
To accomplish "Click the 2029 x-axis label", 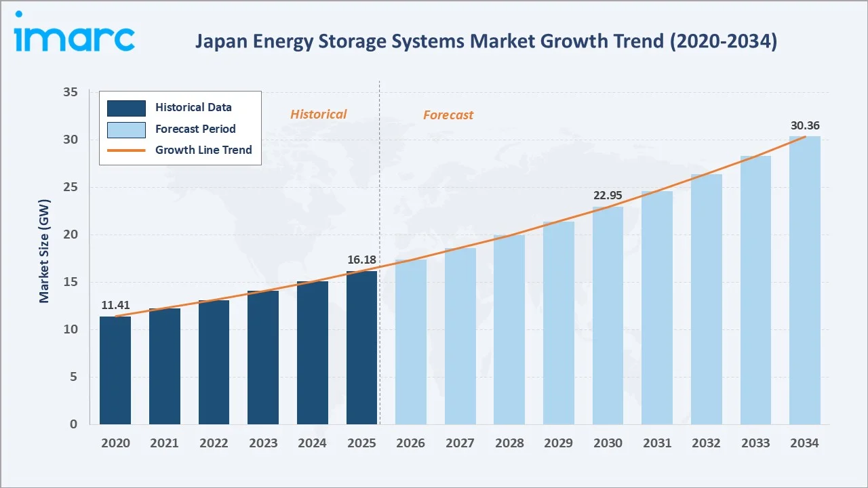I will 559,443.
